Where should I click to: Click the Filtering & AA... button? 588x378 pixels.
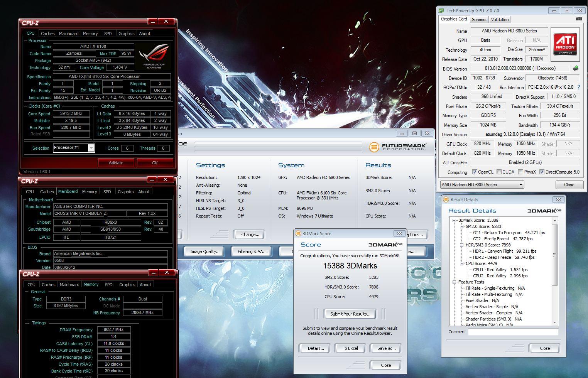pos(252,251)
